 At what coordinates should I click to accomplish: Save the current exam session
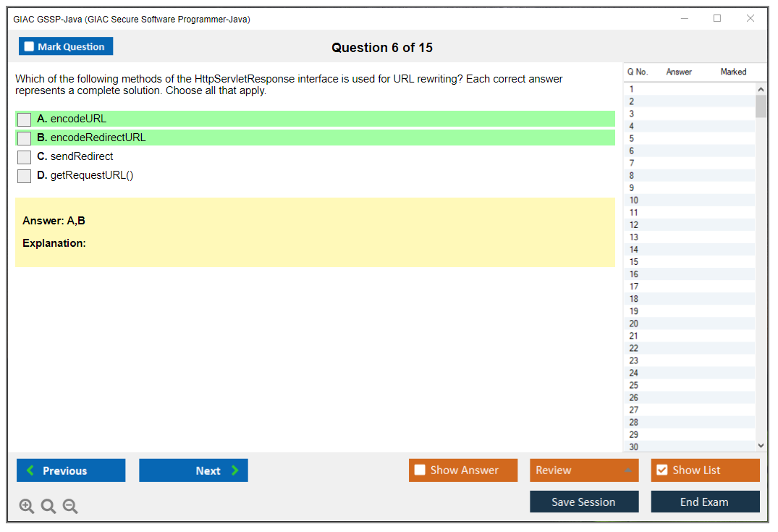click(584, 502)
